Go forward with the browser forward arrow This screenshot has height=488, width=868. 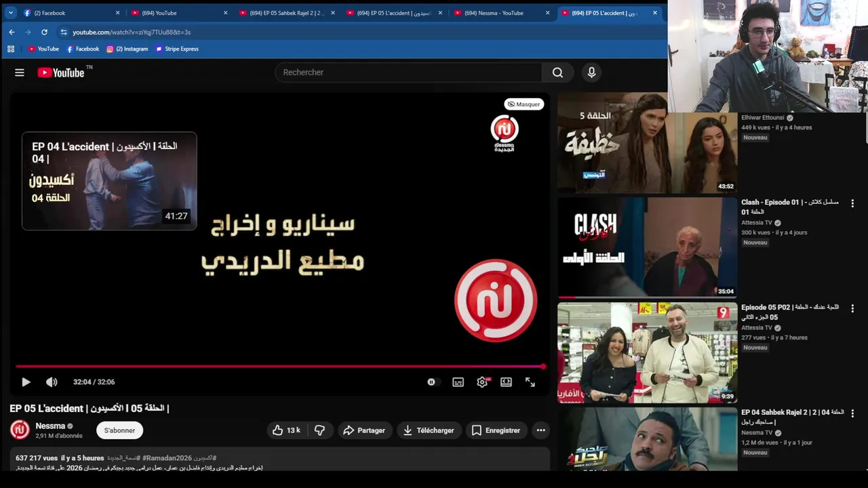pos(28,32)
